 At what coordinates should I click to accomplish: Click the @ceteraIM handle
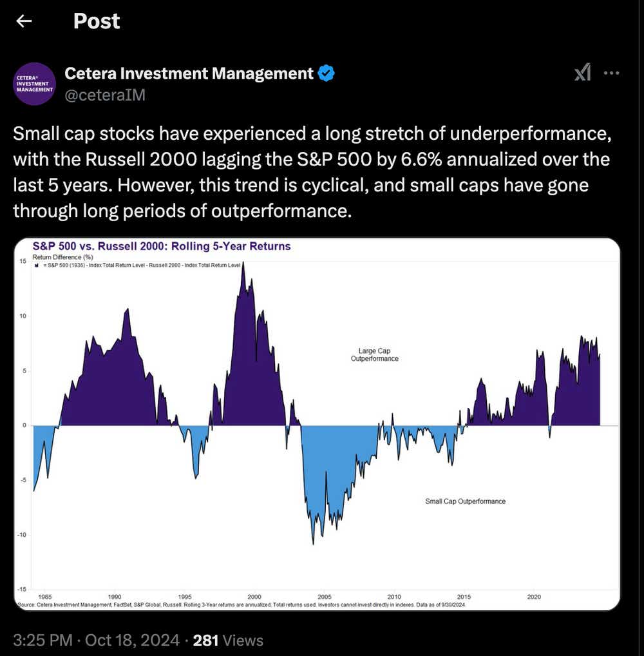104,95
